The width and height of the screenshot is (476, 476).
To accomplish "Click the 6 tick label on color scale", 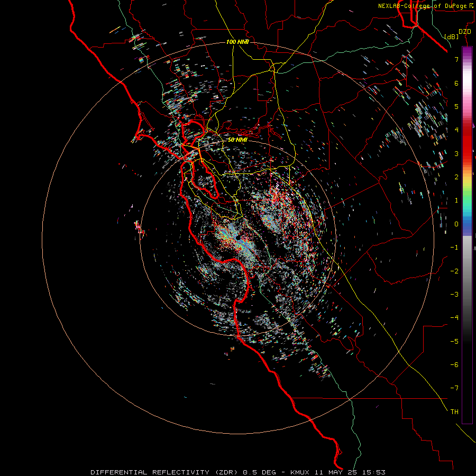I will (x=456, y=83).
